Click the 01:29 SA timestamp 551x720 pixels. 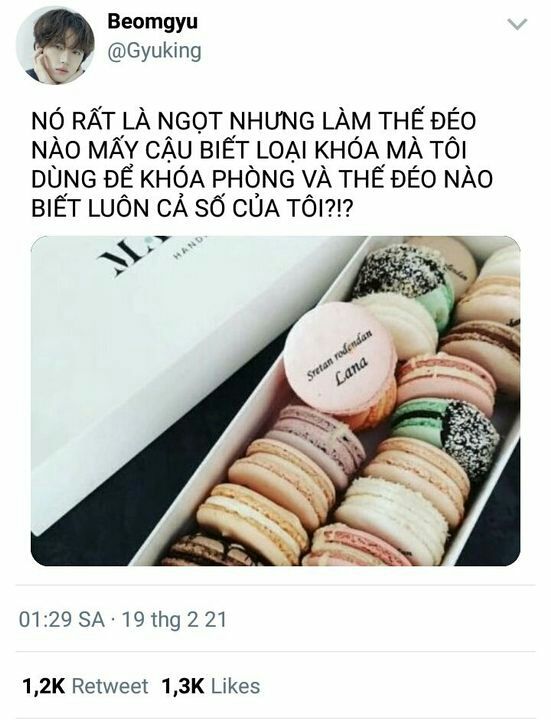[62, 619]
